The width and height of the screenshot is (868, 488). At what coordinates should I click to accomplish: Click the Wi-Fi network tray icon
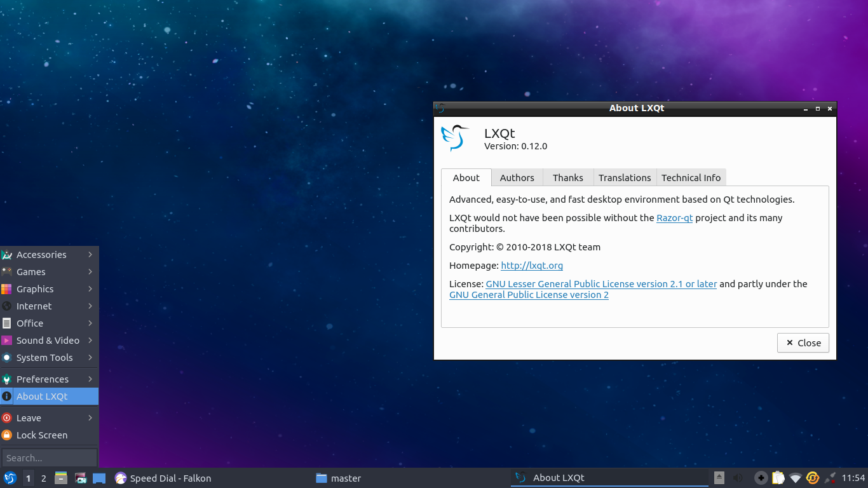(x=796, y=478)
